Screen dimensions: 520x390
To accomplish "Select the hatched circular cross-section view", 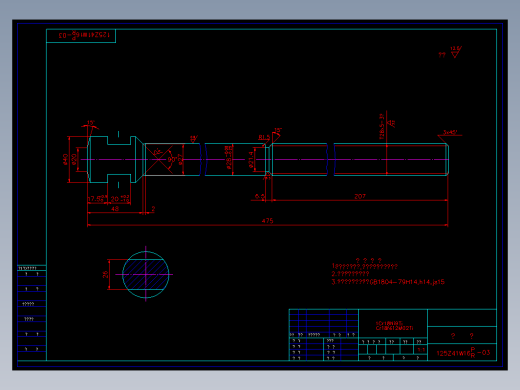I will [146, 274].
